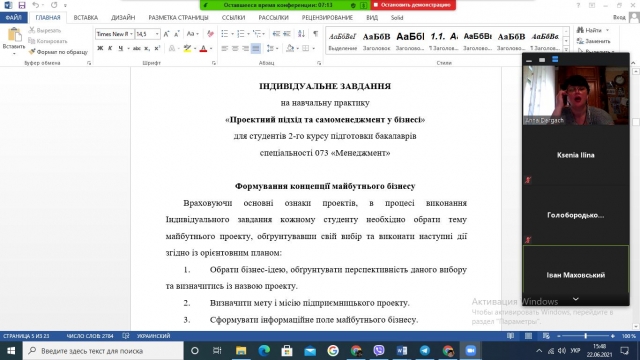Open the Font (Шрифт) dialog launcher
The height and width of the screenshot is (360, 640).
213,63
